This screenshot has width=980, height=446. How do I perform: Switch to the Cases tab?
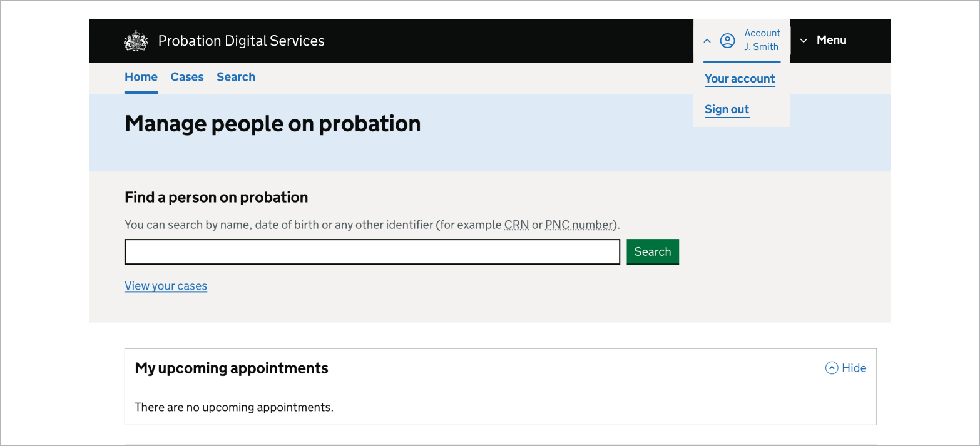pos(186,76)
